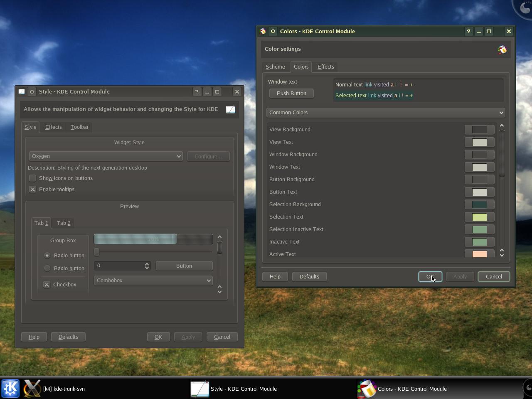This screenshot has width=532, height=399.
Task: Toggle the preview Checkbox
Action: coord(47,284)
